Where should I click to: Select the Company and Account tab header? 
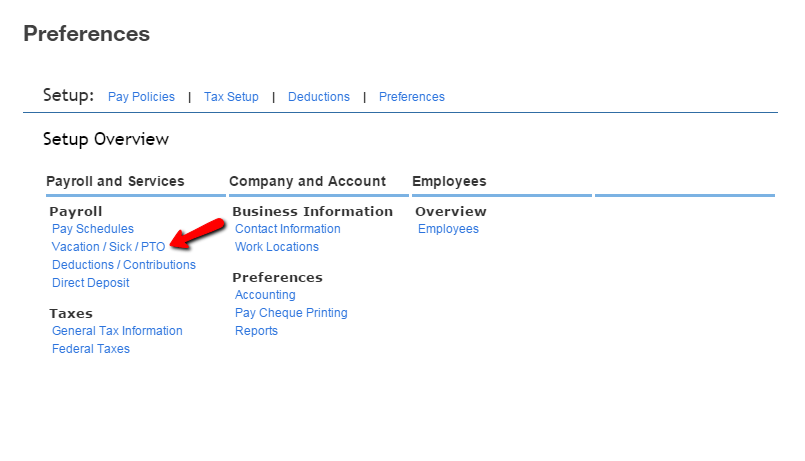tap(307, 181)
